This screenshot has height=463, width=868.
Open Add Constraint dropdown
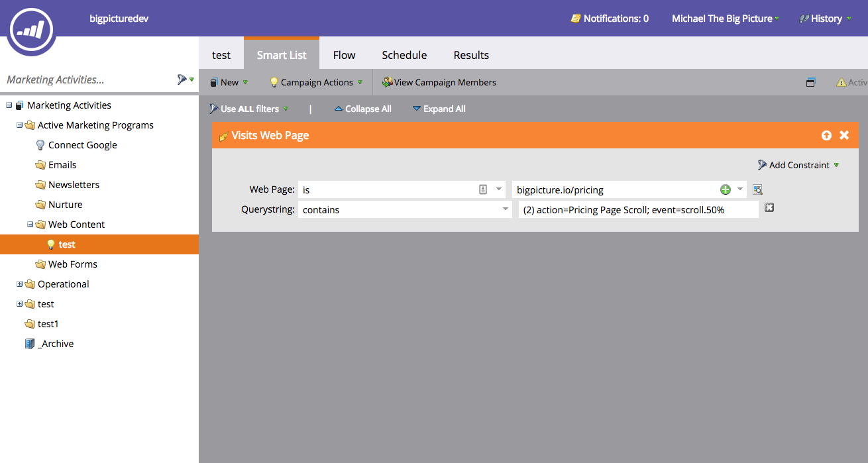798,165
